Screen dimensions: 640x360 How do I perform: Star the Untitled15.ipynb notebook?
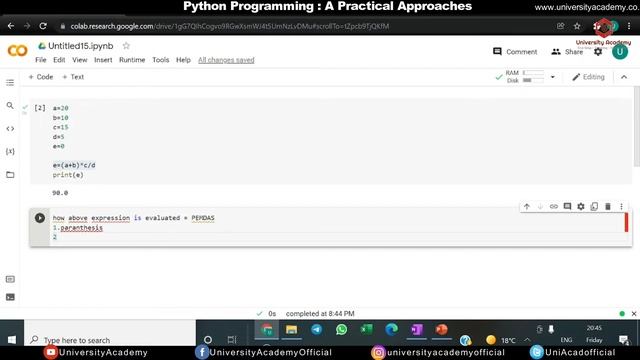click(126, 46)
